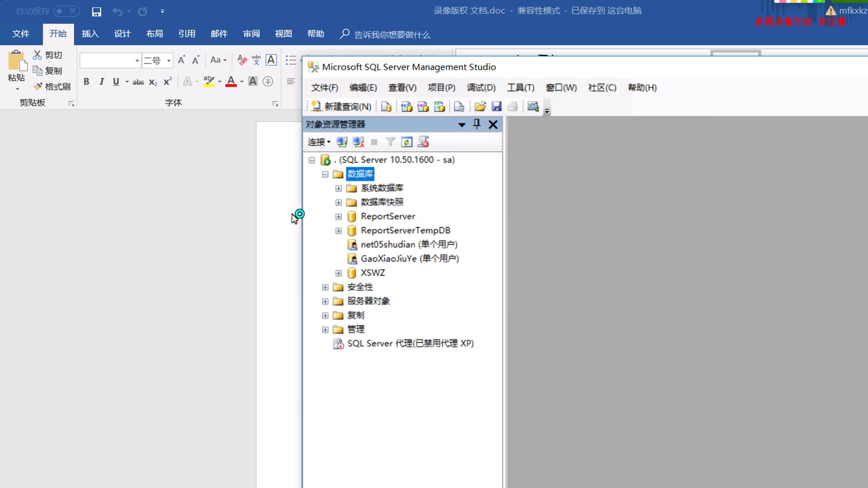Screen dimensions: 868x488
Task: Expand the XSWZ database node
Action: [339, 273]
